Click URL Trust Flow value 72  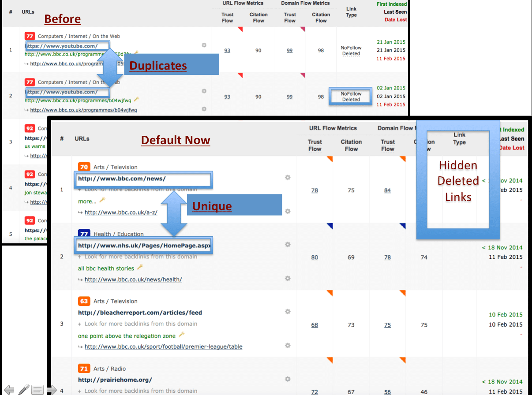pos(315,392)
